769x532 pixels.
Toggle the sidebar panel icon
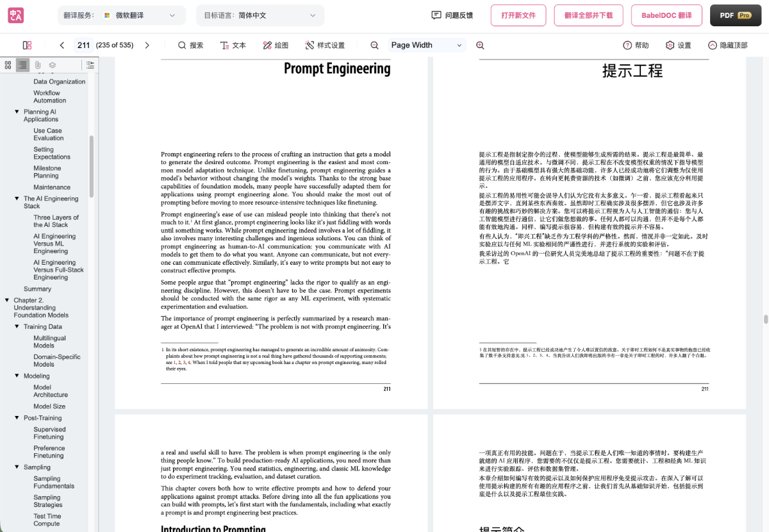click(x=27, y=45)
